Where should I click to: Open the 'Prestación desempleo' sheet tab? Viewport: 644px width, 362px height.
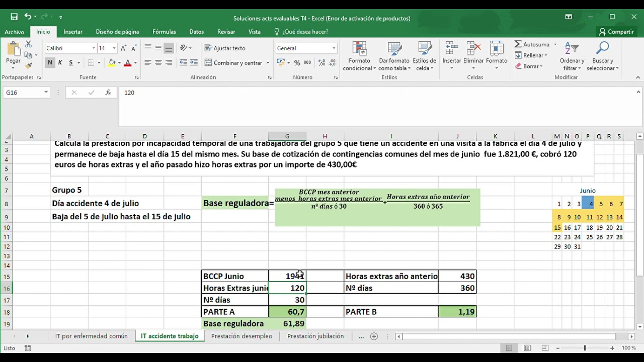coord(242,336)
